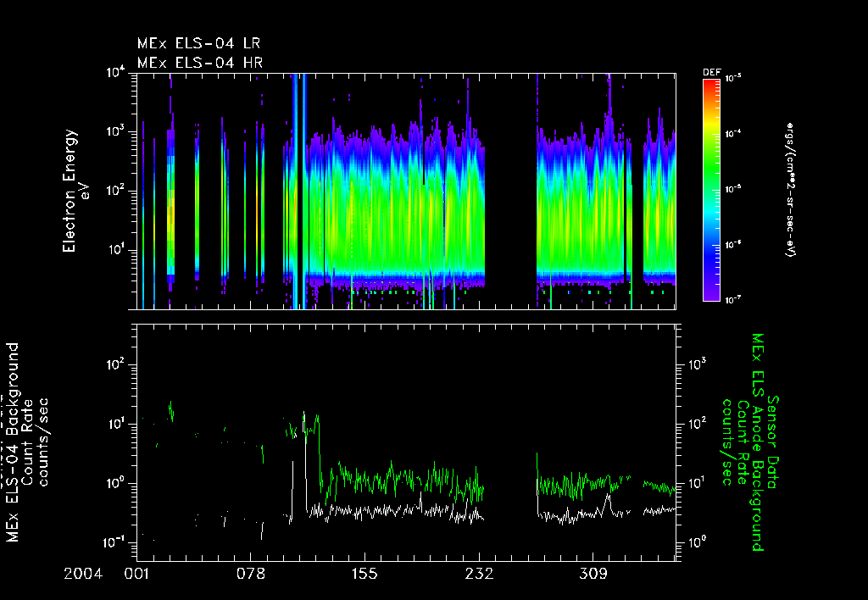Click the DEF color bar scale
Viewport: 868px width, 600px height.
[x=711, y=191]
